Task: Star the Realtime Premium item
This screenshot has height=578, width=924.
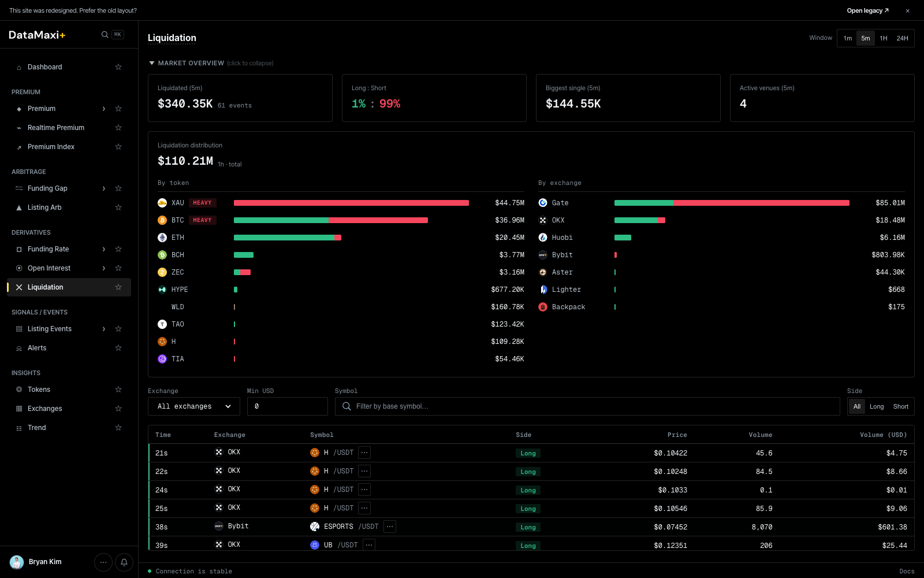Action: tap(118, 128)
